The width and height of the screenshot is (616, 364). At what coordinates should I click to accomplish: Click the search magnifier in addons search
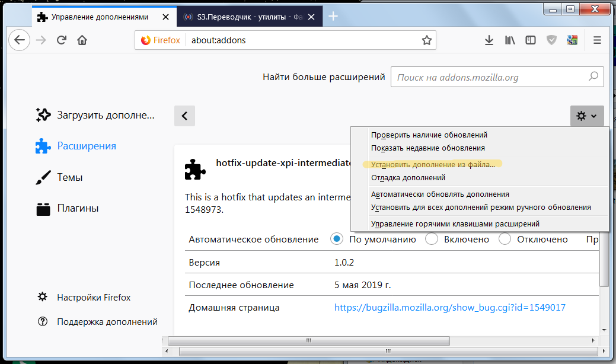(593, 76)
